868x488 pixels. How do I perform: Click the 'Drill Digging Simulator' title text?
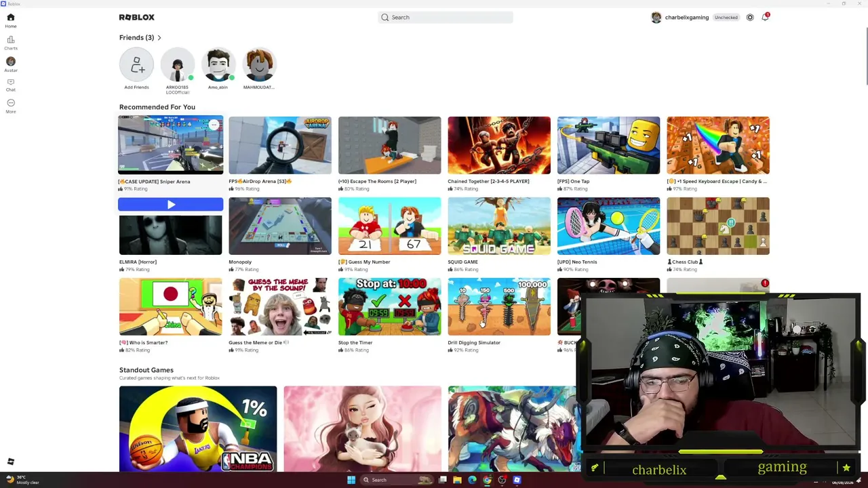pyautogui.click(x=474, y=343)
